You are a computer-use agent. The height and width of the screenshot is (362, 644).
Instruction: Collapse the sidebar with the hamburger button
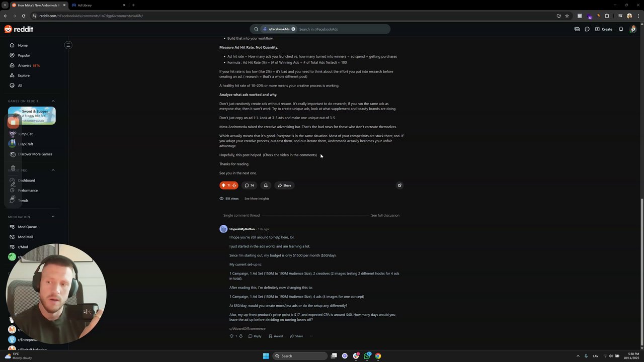click(x=68, y=45)
